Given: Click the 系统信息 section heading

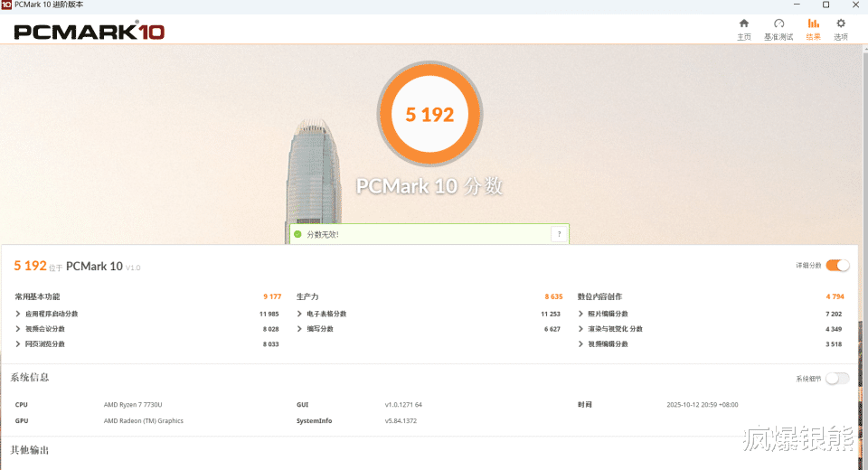Looking at the screenshot, I should coord(30,378).
